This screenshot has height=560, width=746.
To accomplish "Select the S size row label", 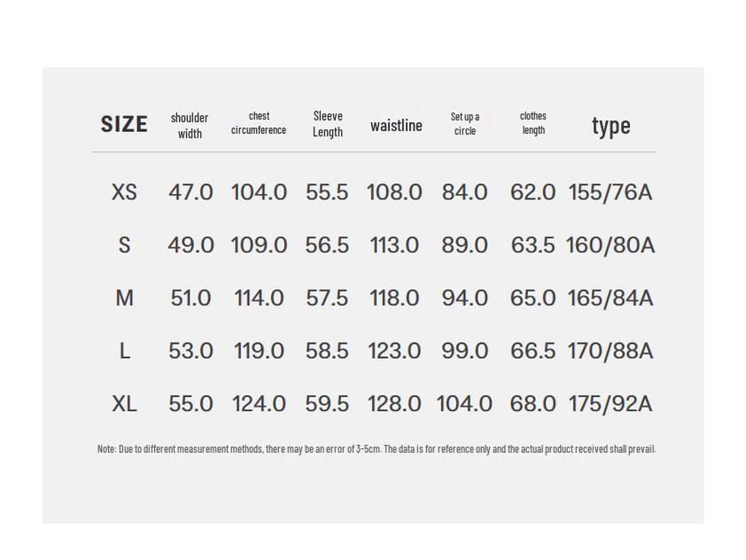I will click(x=124, y=245).
